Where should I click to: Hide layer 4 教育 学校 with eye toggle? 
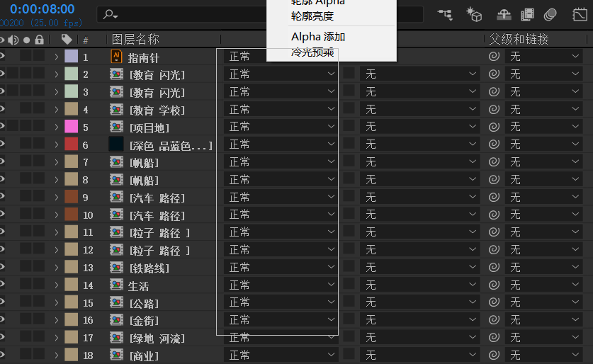(x=2, y=109)
